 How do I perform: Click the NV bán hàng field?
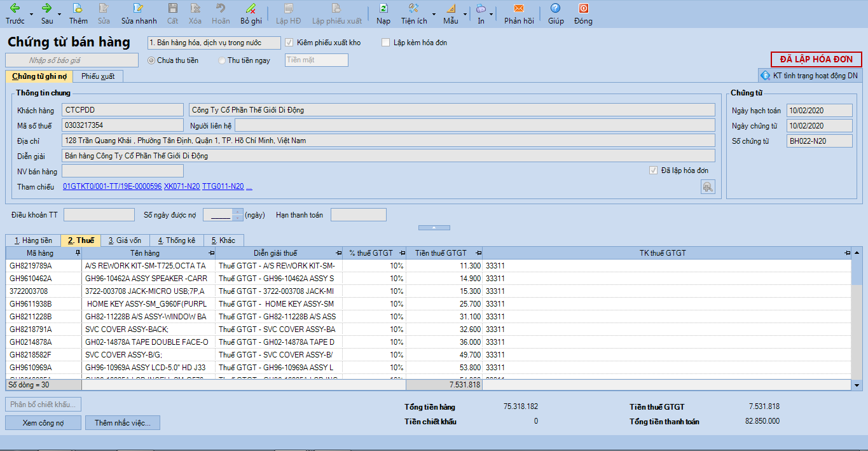pos(123,171)
